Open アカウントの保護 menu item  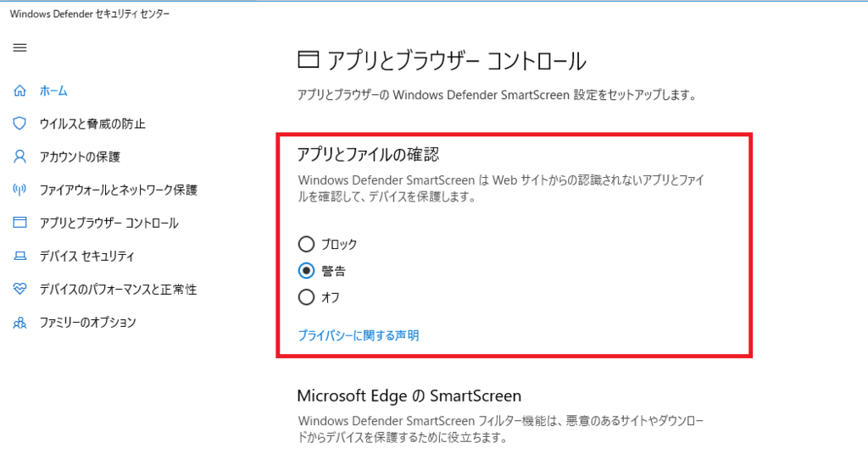[80, 157]
